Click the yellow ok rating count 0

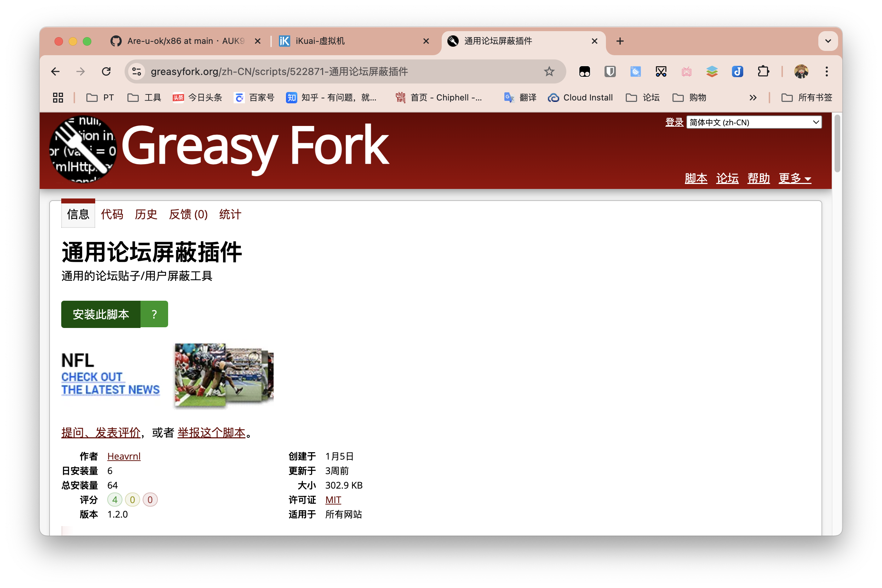(132, 500)
